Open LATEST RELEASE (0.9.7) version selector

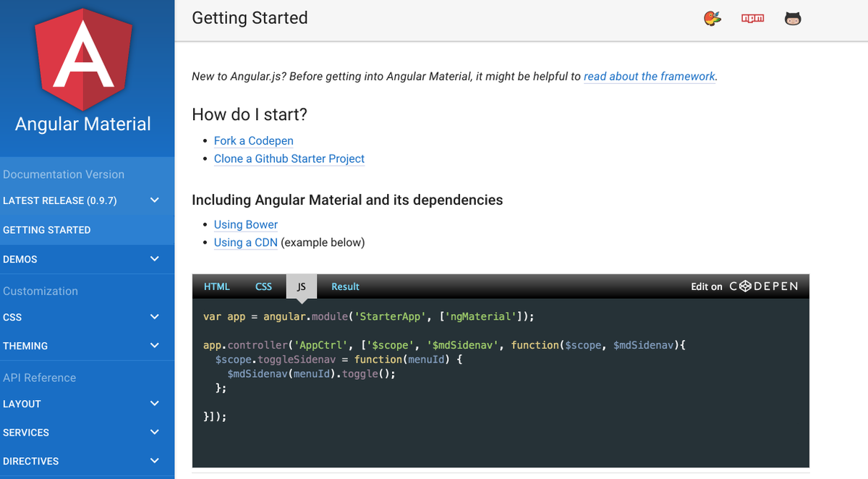[87, 200]
